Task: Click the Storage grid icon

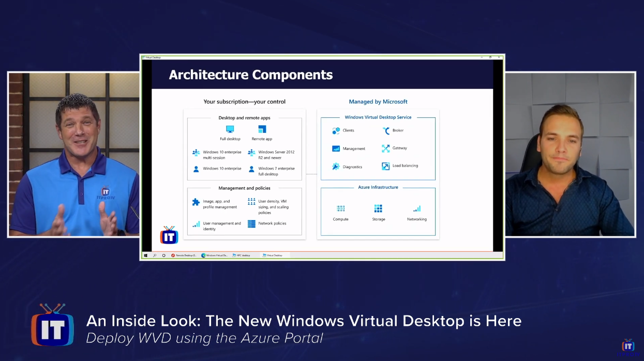Action: (x=378, y=208)
